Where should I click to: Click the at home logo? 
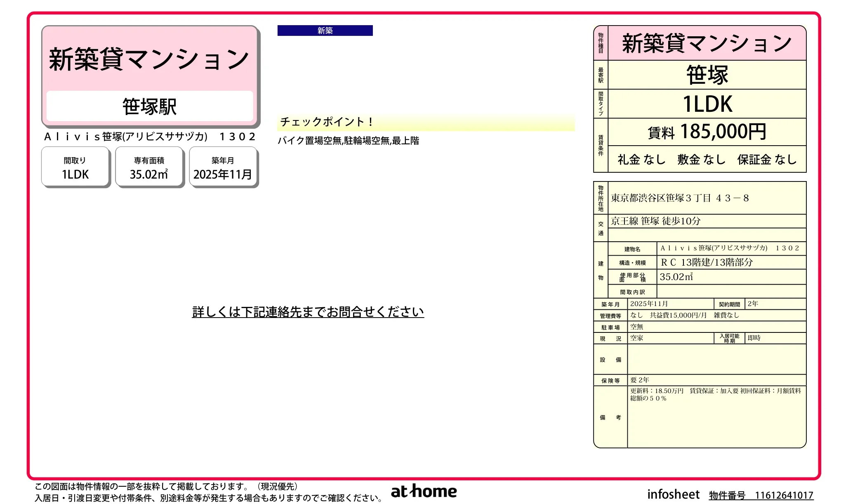tap(424, 491)
